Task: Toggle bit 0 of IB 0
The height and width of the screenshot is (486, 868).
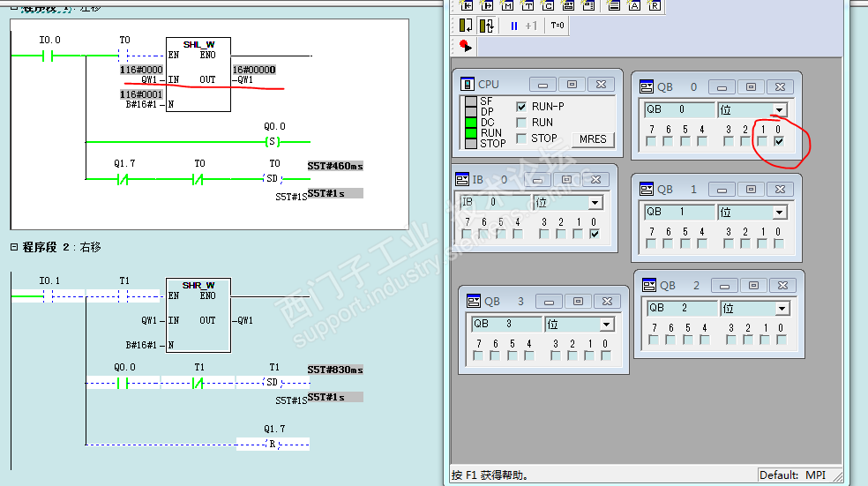Action: coord(594,234)
